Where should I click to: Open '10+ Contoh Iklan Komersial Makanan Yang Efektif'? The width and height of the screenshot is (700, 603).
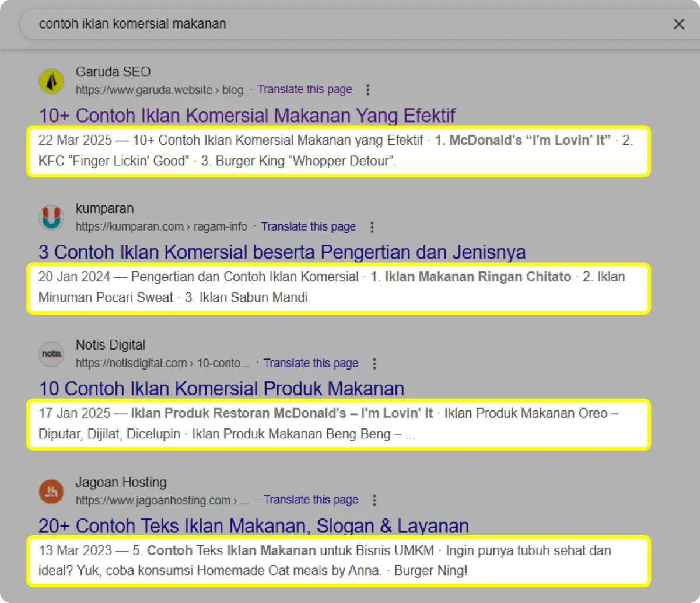pos(247,115)
